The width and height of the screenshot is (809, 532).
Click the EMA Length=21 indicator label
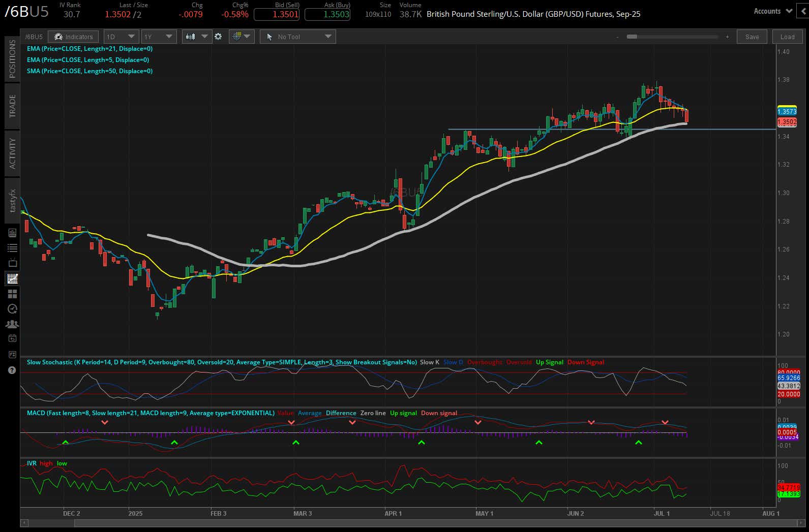(89, 49)
